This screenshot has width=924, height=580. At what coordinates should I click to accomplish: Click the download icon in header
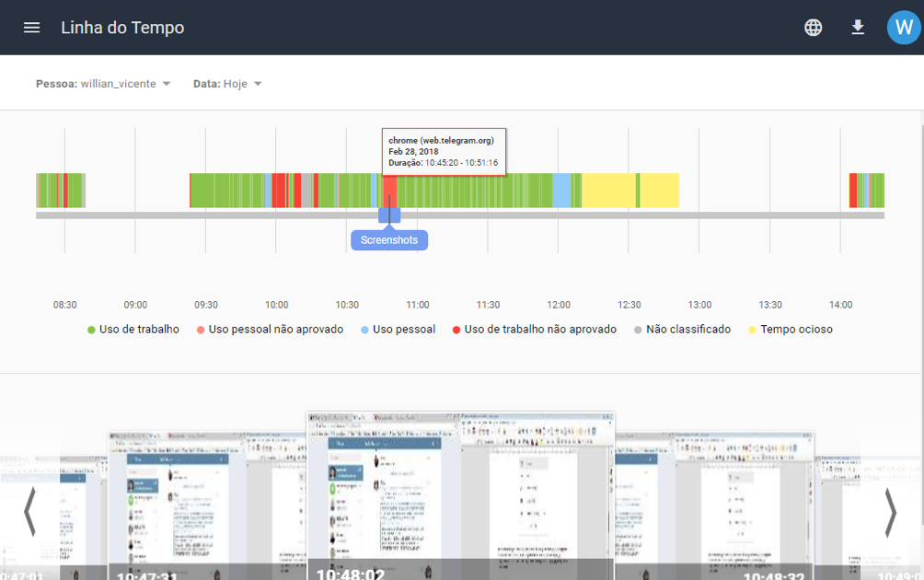(858, 28)
